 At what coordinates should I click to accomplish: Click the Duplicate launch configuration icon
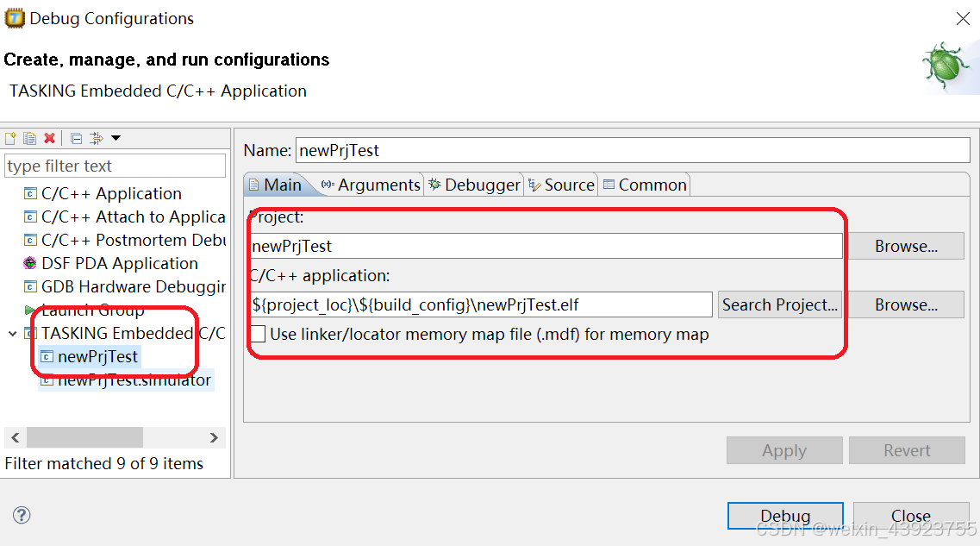click(29, 138)
